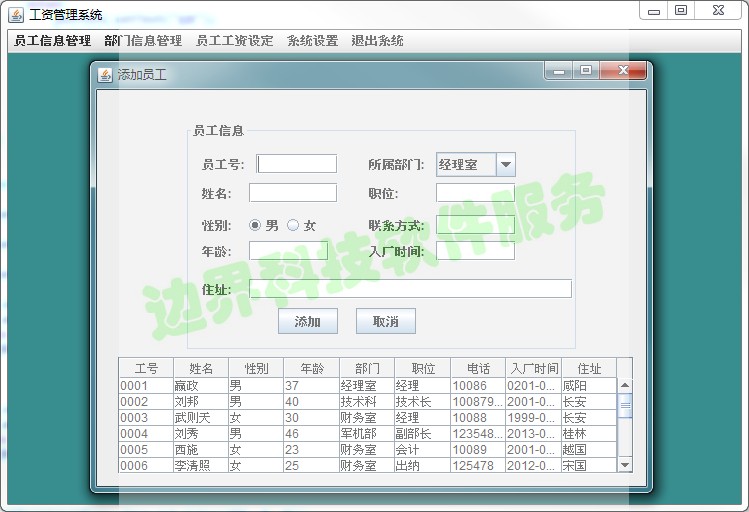Open the 部门信息管理 menu
This screenshot has height=512, width=749.
pos(143,41)
